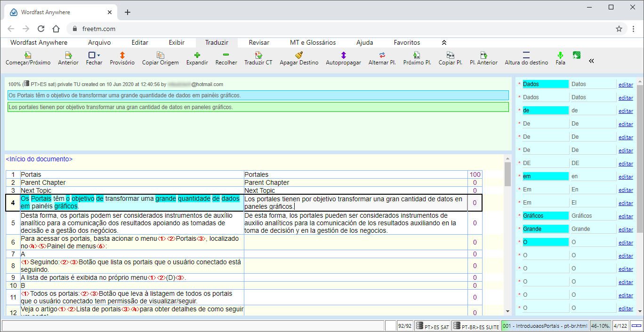
Task: Open a new browser tab
Action: click(128, 12)
